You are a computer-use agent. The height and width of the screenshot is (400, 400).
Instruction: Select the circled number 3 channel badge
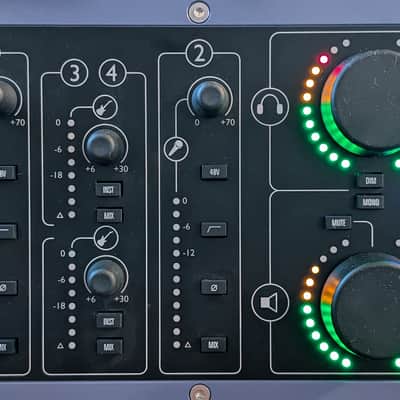click(x=74, y=73)
